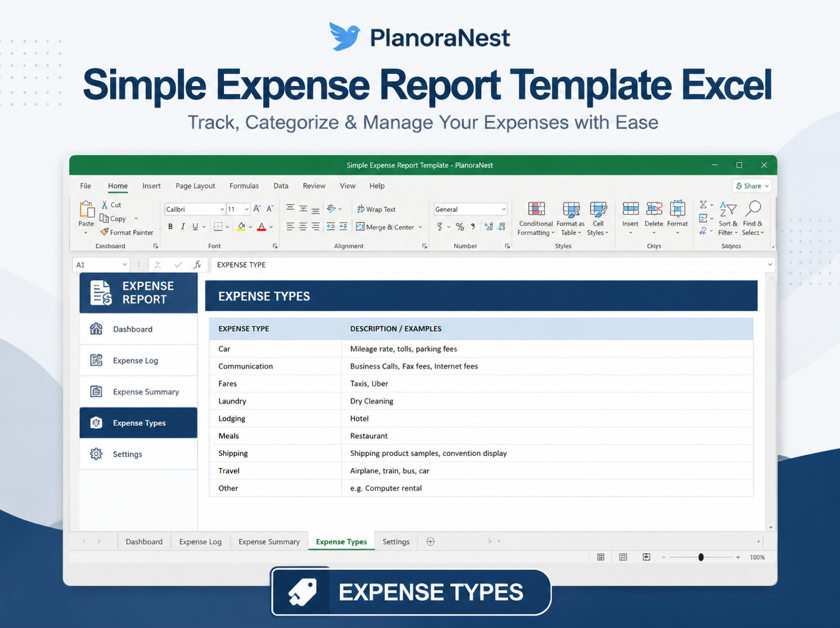Open Font settings dialog launcher
The width and height of the screenshot is (840, 628).
point(275,246)
